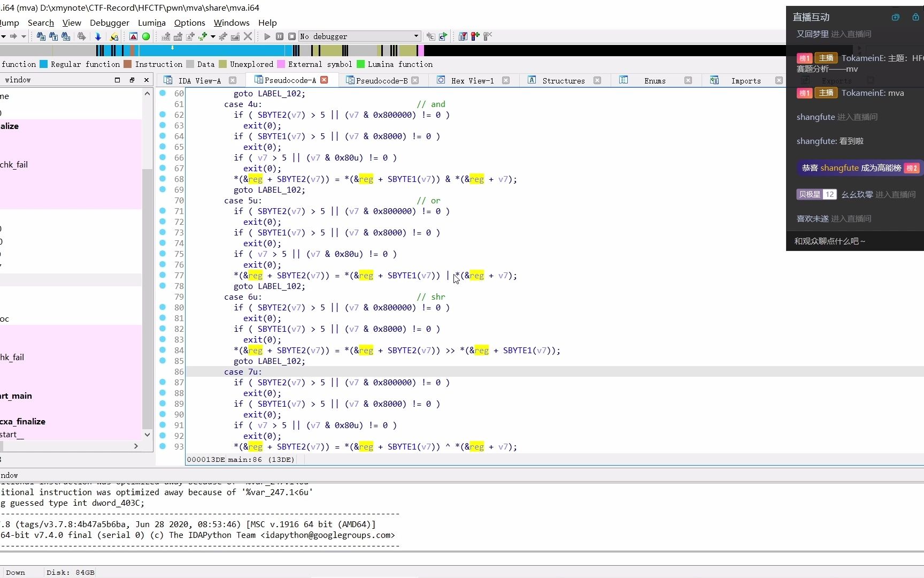The width and height of the screenshot is (924, 578).
Task: Click the convert to string 'A' icon
Action: pyautogui.click(x=190, y=36)
